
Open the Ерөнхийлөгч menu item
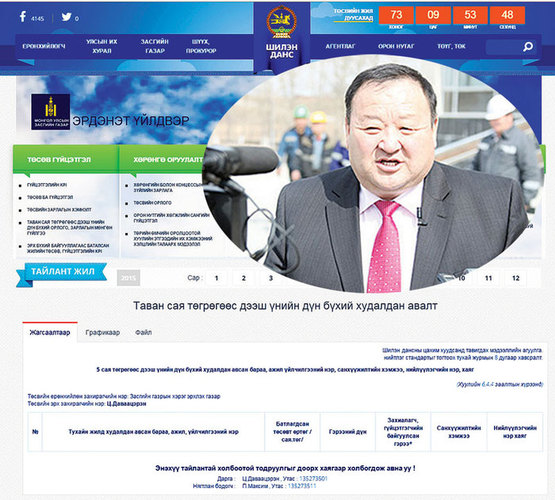44,46
